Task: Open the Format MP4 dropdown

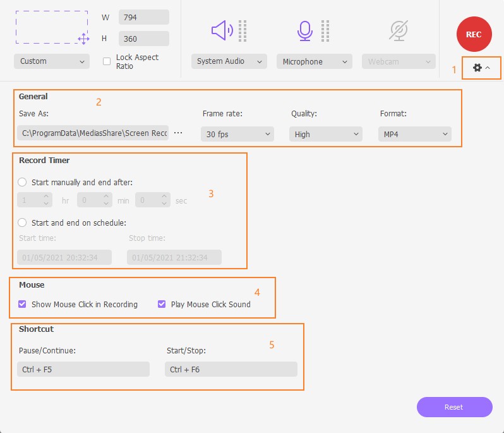Action: point(414,134)
